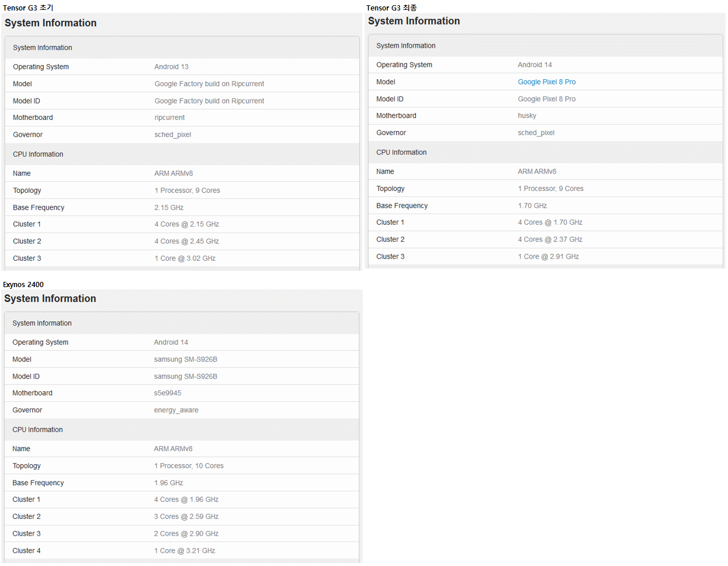728x566 pixels.
Task: Click '4 Cores @ 1.96 GHz' value
Action: pyautogui.click(x=186, y=500)
